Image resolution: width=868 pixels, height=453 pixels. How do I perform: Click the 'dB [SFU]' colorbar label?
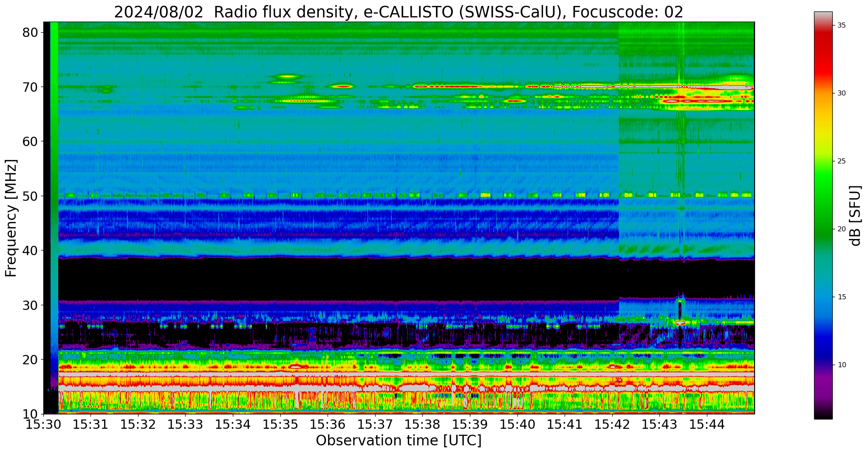point(855,215)
